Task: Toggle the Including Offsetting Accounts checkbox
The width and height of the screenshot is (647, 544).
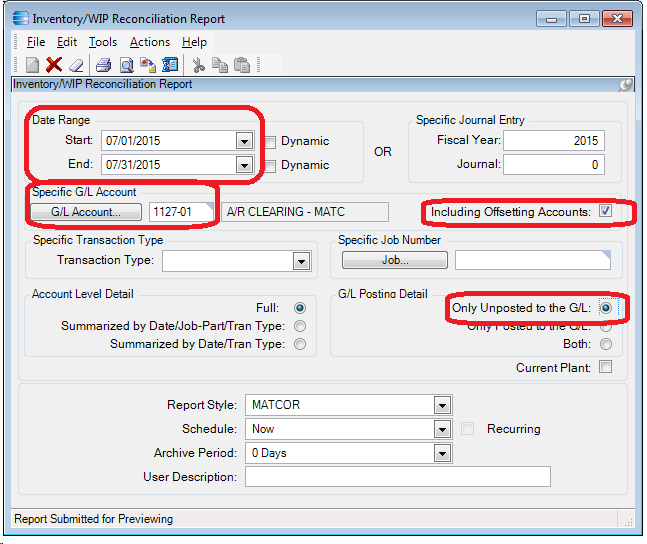Action: pyautogui.click(x=604, y=212)
